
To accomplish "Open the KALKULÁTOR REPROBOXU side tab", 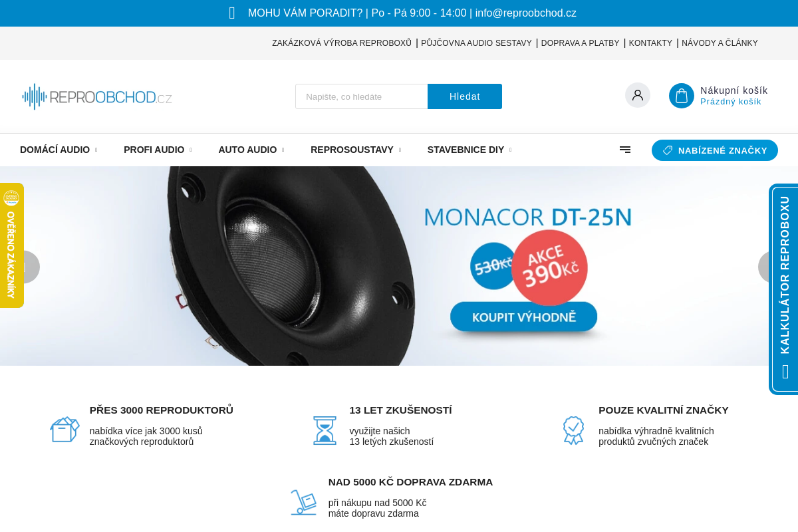I will [785, 289].
